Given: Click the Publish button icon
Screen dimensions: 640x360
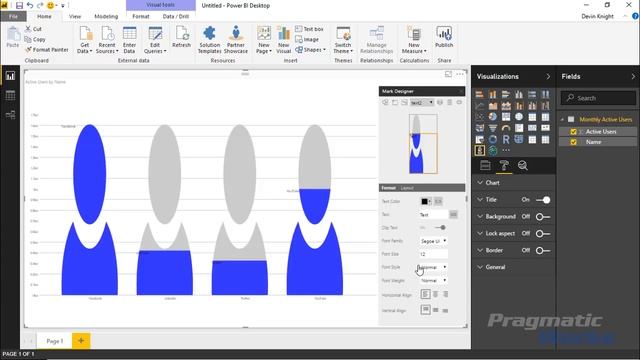Looking at the screenshot, I should pos(444,37).
